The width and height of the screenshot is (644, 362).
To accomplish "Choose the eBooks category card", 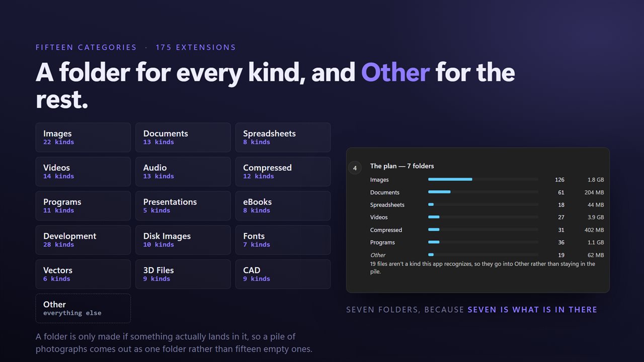I will pyautogui.click(x=283, y=206).
